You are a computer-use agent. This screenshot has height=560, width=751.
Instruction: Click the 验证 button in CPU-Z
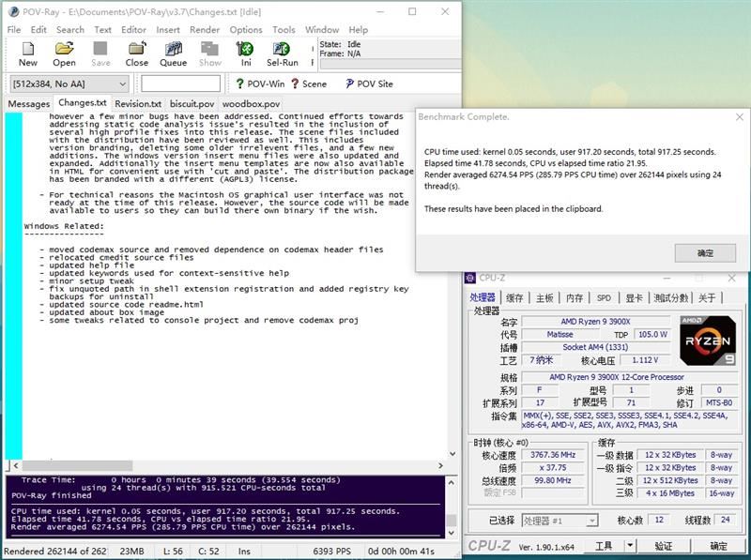point(664,545)
